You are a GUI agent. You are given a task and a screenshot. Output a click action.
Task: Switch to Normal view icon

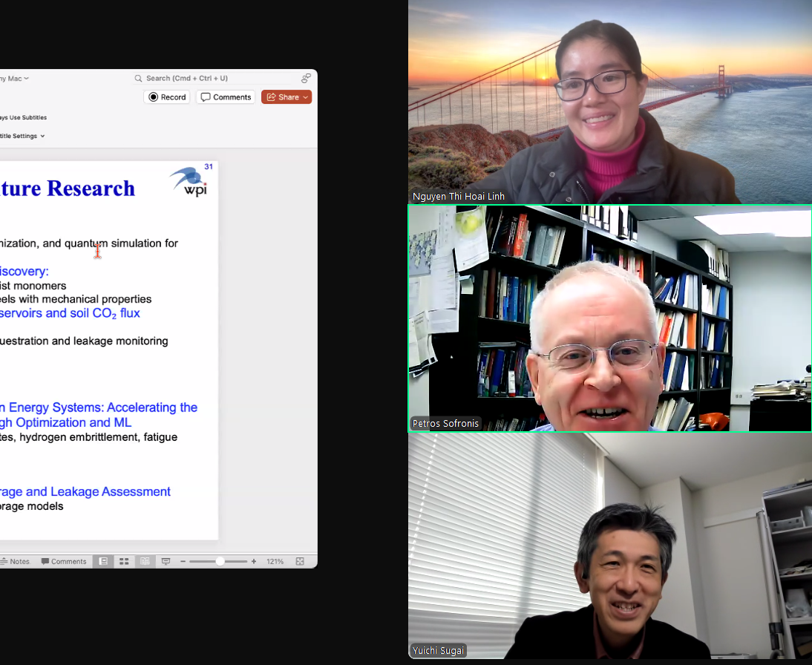[x=104, y=562]
